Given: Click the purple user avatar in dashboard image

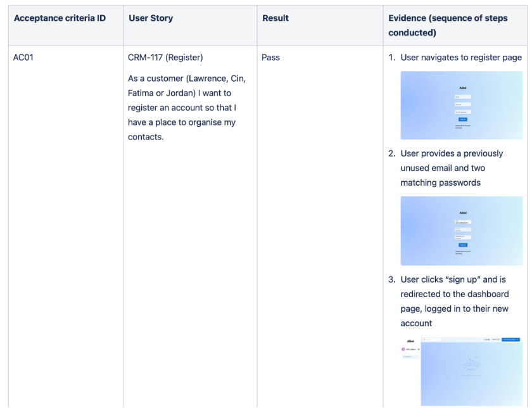Looking at the screenshot, I should click(403, 349).
